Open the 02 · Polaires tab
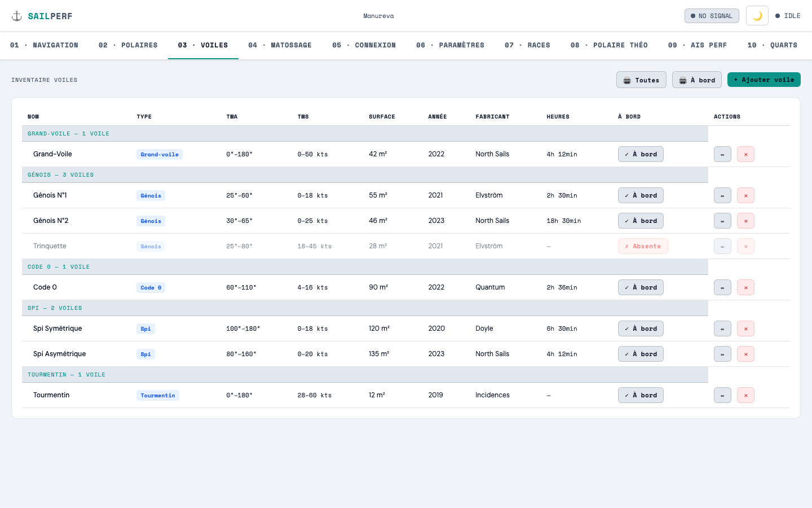Viewport: 812px width, 508px height. [128, 45]
